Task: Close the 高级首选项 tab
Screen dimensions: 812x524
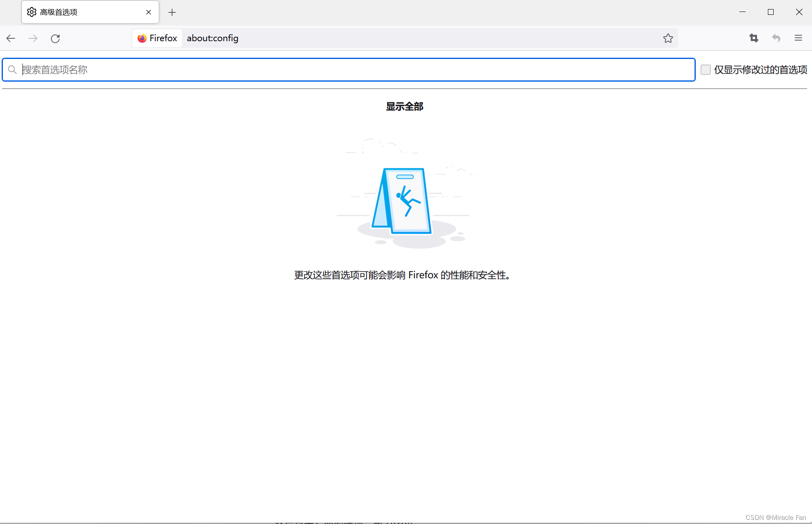Action: 148,12
